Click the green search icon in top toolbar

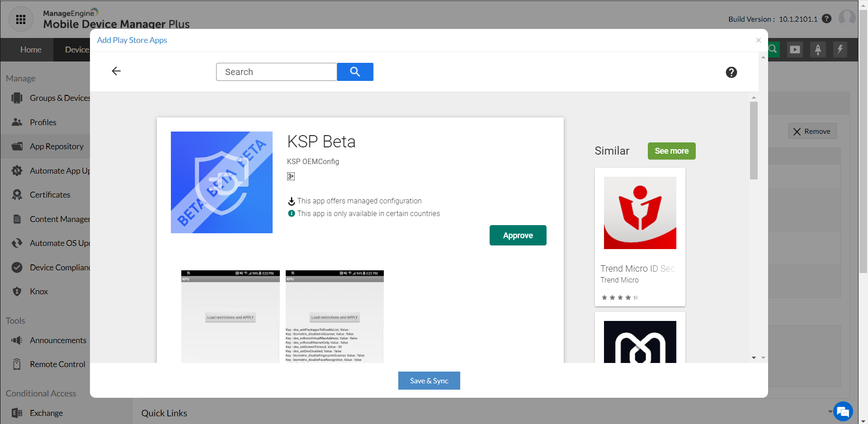[773, 49]
